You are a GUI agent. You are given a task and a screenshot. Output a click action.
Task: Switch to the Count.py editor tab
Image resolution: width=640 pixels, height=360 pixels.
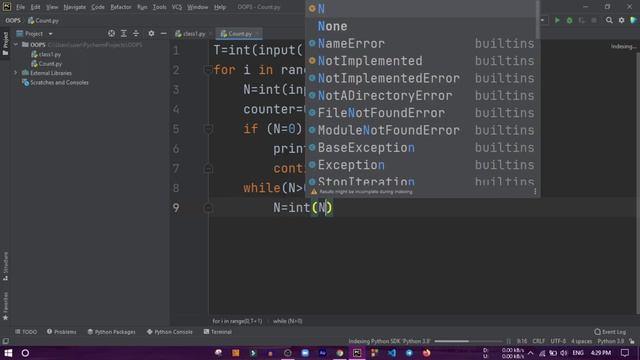239,33
